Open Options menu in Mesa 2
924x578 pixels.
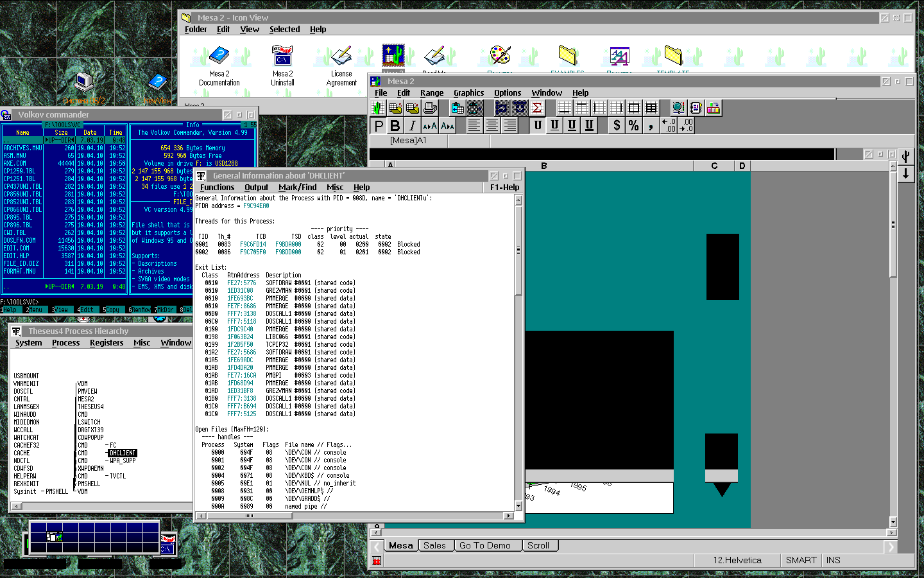(508, 93)
